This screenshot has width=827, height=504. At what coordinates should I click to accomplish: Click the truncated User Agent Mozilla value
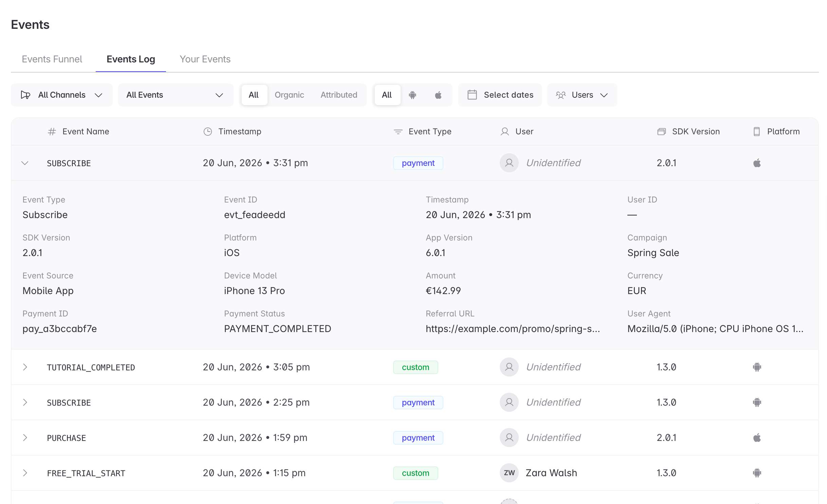(715, 329)
